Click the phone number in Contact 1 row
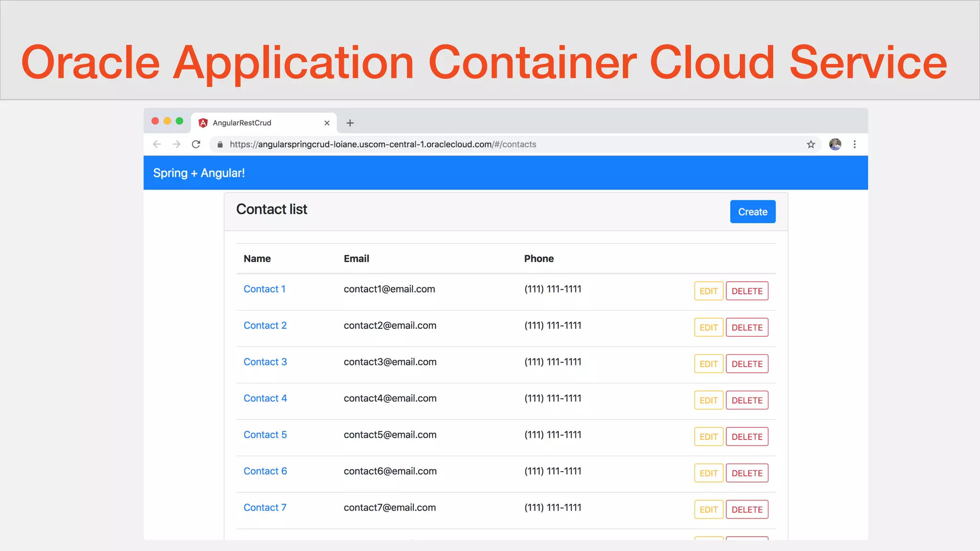This screenshot has width=980, height=551. 553,289
